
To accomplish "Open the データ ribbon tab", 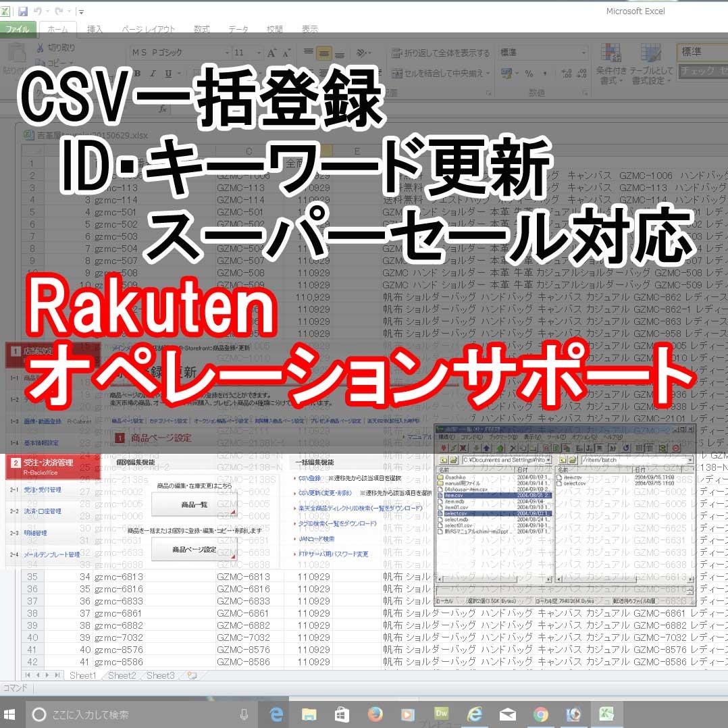I will (x=238, y=29).
